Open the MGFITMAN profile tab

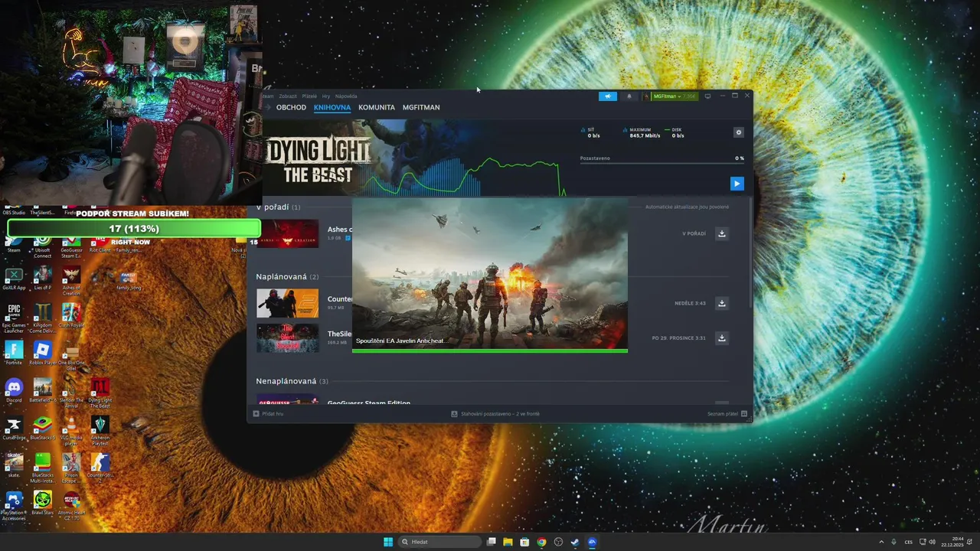coord(421,107)
